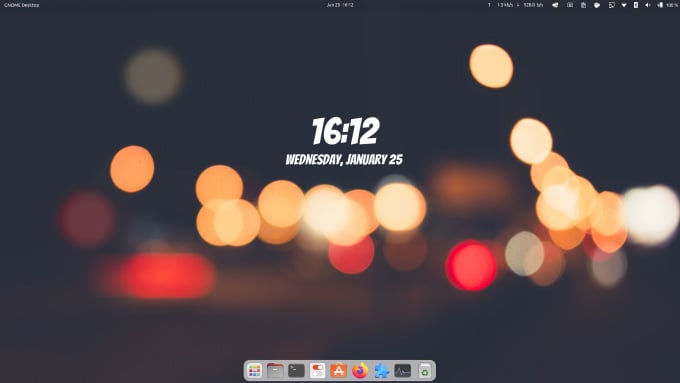Click the GNOME Desktop label in top bar
Screen dimensions: 680x383
pyautogui.click(x=22, y=5)
